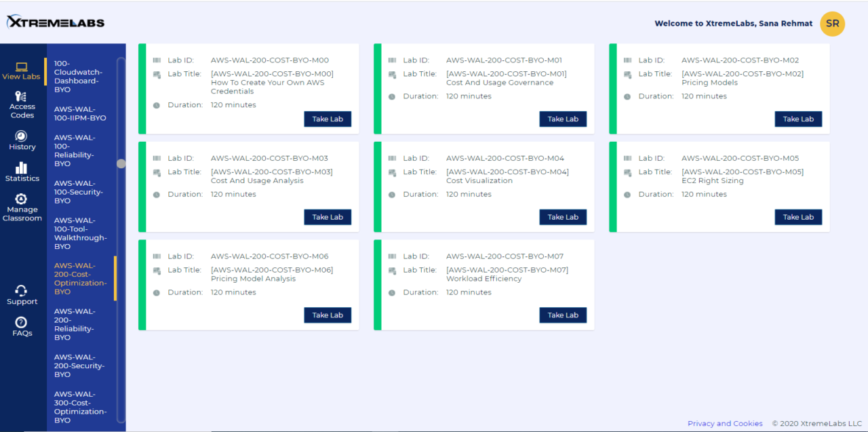Select AWS-WAL-100-Security-BYO category
The width and height of the screenshot is (868, 432).
point(77,192)
